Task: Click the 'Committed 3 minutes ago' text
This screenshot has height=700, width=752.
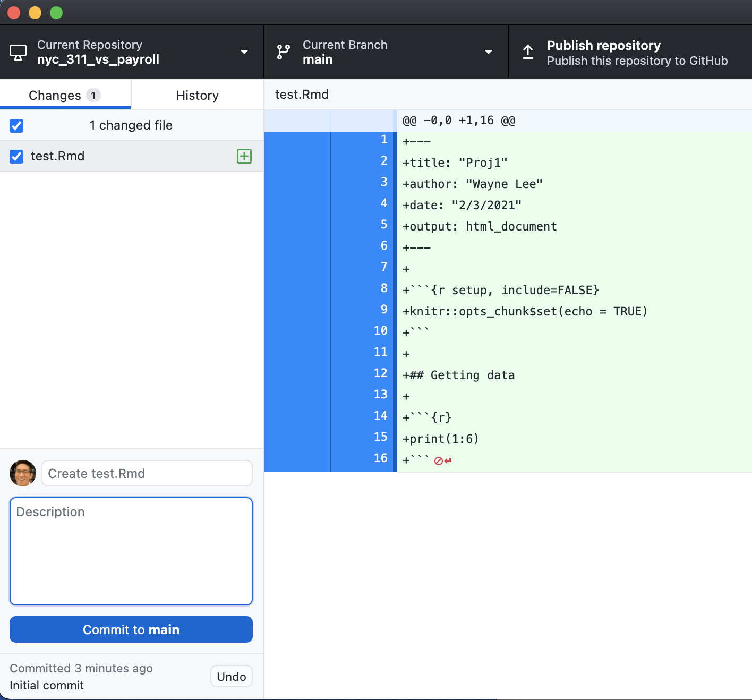Action: click(x=81, y=668)
